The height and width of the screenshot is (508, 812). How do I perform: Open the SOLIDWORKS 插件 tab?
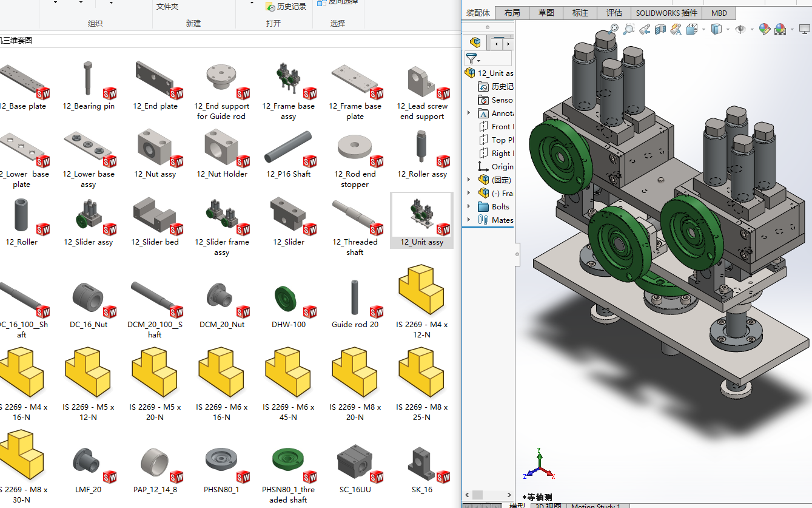666,13
